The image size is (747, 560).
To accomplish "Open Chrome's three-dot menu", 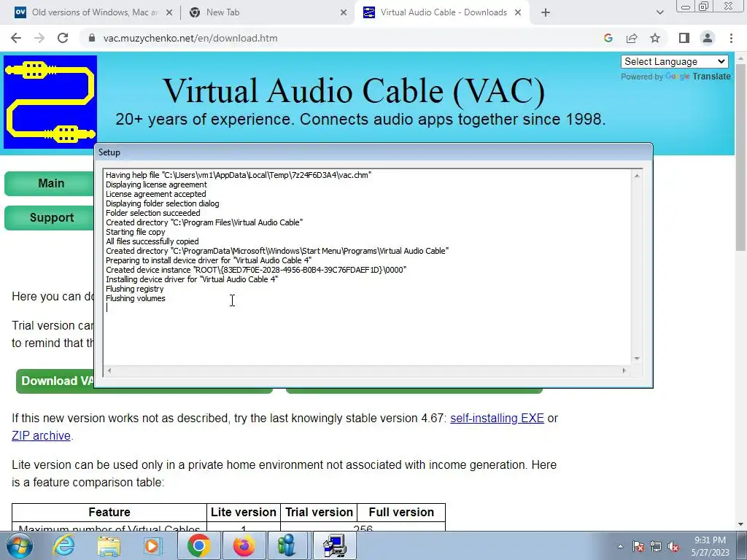I will pyautogui.click(x=731, y=38).
